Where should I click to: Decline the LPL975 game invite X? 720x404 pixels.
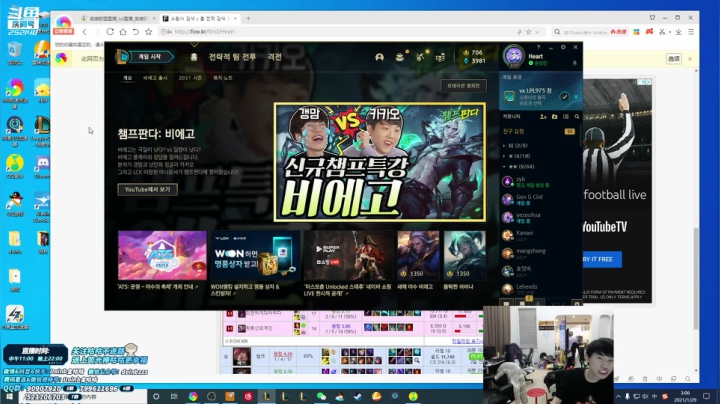pyautogui.click(x=576, y=96)
